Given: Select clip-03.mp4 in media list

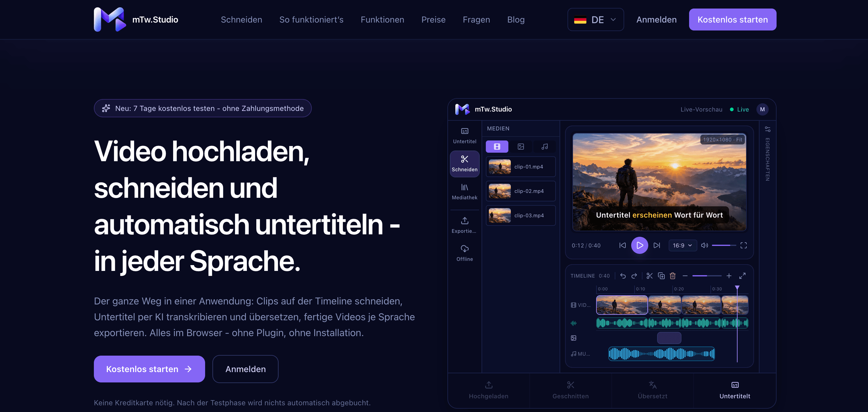Looking at the screenshot, I should pos(521,215).
